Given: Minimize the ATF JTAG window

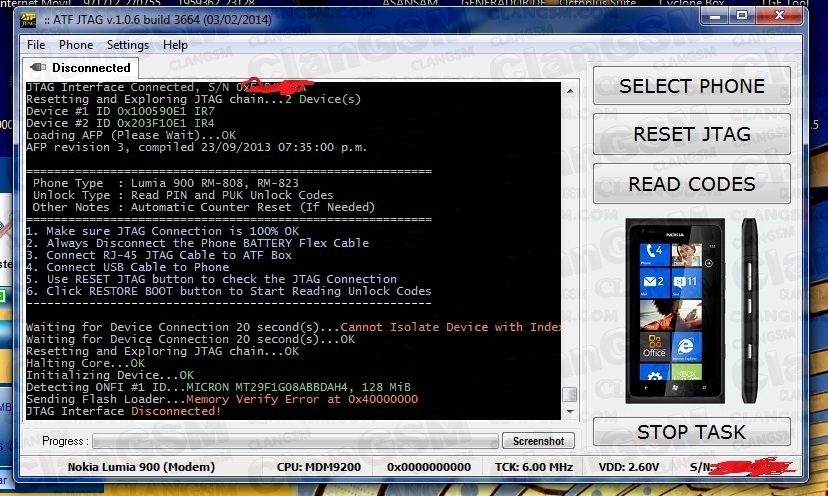Looking at the screenshot, I should (x=715, y=16).
